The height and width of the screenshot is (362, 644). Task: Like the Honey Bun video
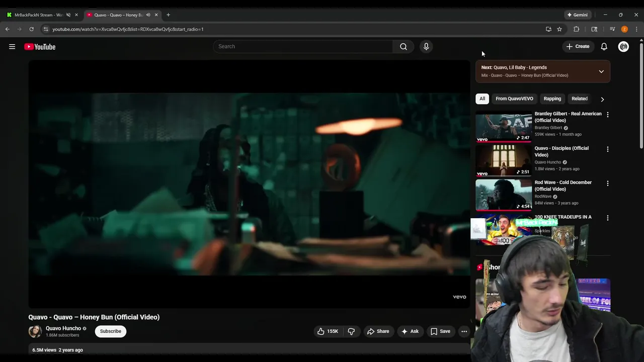[x=328, y=331]
